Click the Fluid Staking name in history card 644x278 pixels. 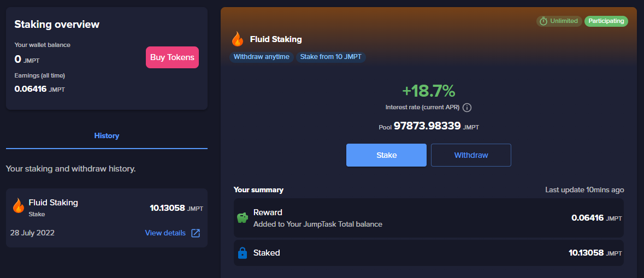point(54,203)
